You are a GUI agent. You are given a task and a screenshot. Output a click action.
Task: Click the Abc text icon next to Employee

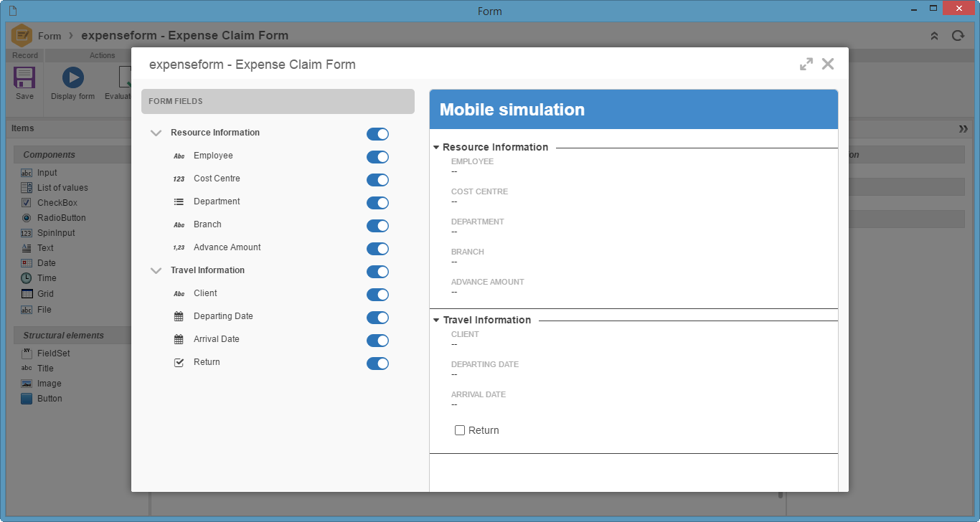click(179, 156)
